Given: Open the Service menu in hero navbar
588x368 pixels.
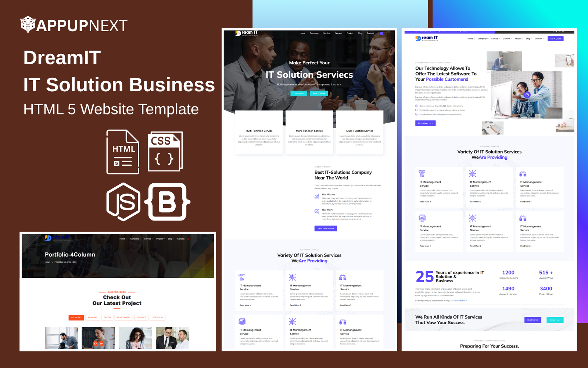Looking at the screenshot, I should pyautogui.click(x=326, y=33).
